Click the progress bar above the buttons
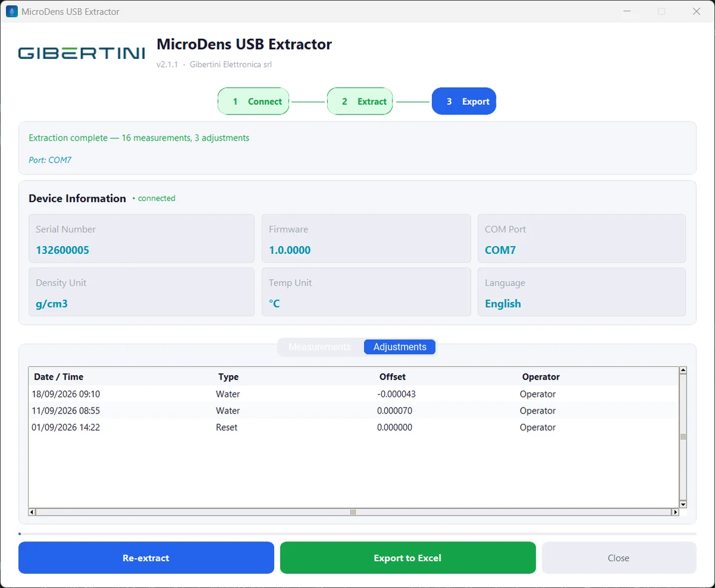 pyautogui.click(x=357, y=534)
